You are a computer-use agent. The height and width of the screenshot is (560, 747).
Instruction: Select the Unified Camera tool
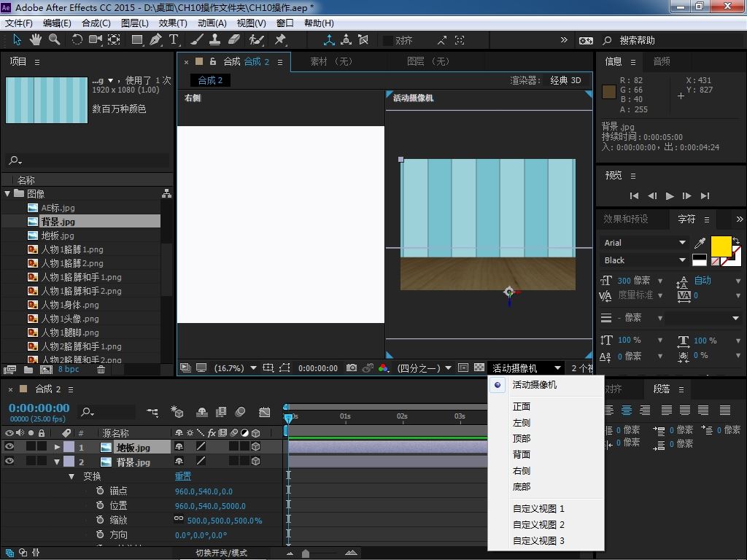(96, 40)
